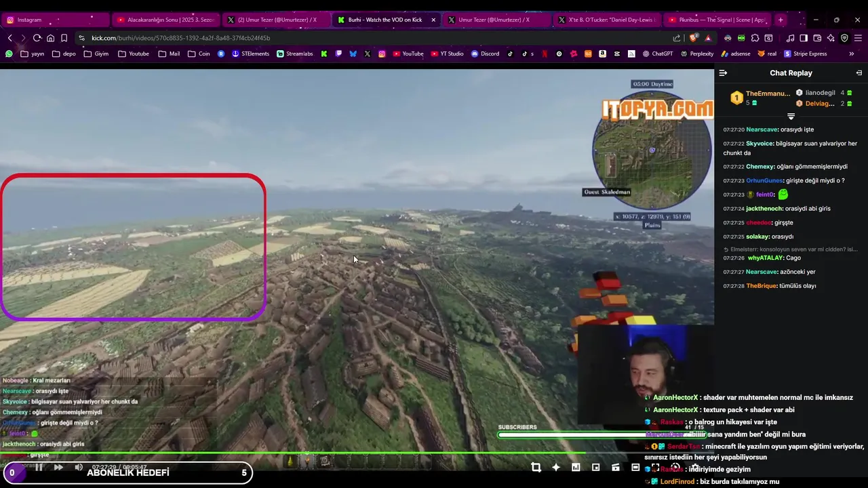The image size is (868, 488).
Task: Open the Netflix bookmark icon
Action: (x=545, y=54)
